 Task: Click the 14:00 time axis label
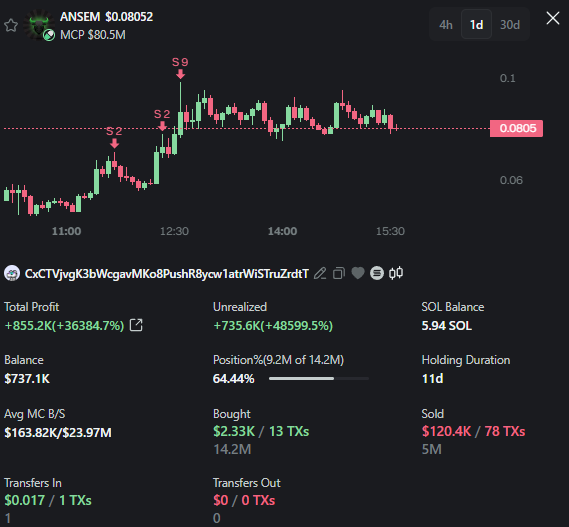coord(282,231)
